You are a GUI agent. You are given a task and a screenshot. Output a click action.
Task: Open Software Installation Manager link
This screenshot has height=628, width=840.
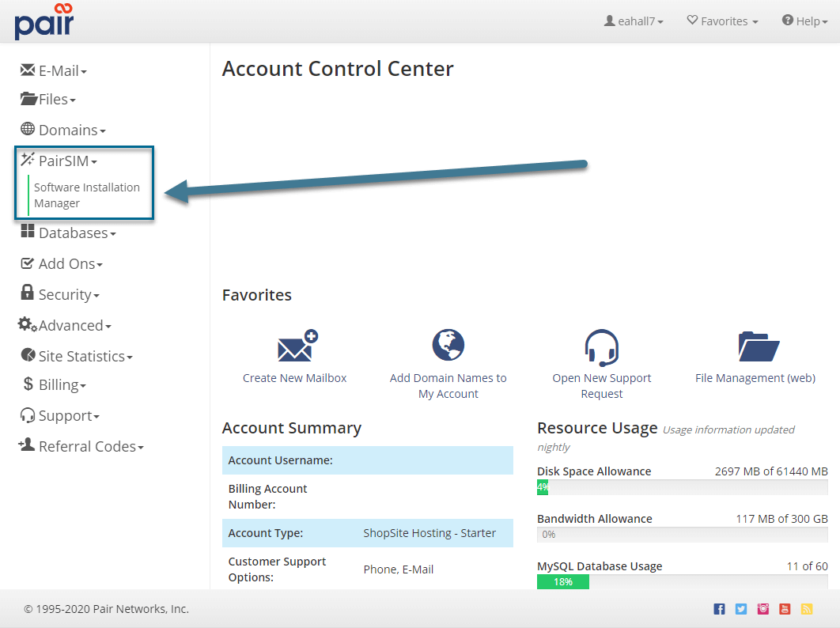pyautogui.click(x=86, y=195)
